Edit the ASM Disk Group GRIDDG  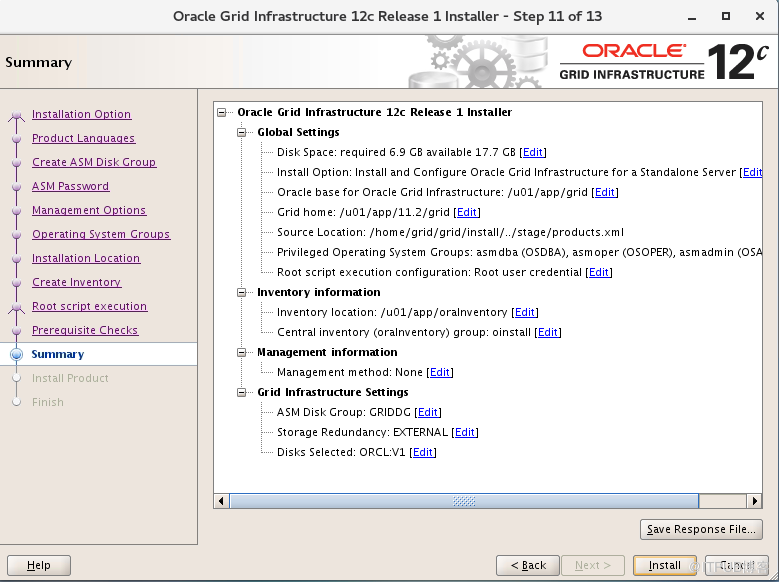[428, 413]
